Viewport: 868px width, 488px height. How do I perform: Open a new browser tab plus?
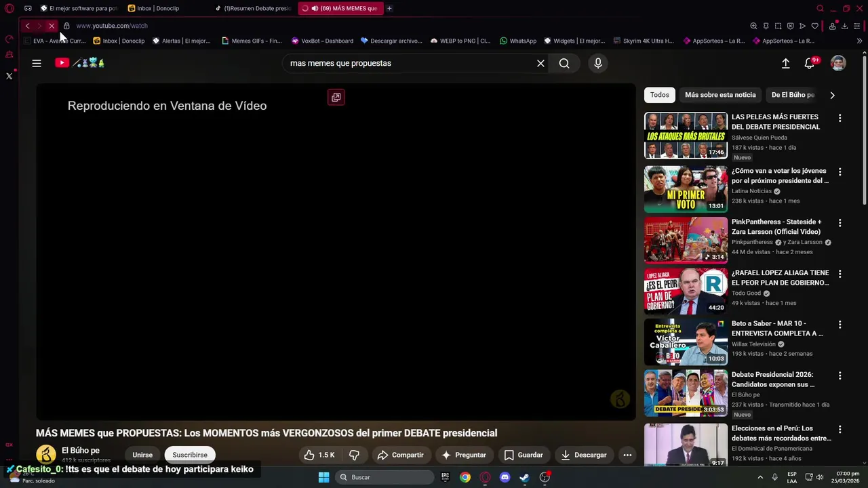pyautogui.click(x=389, y=8)
